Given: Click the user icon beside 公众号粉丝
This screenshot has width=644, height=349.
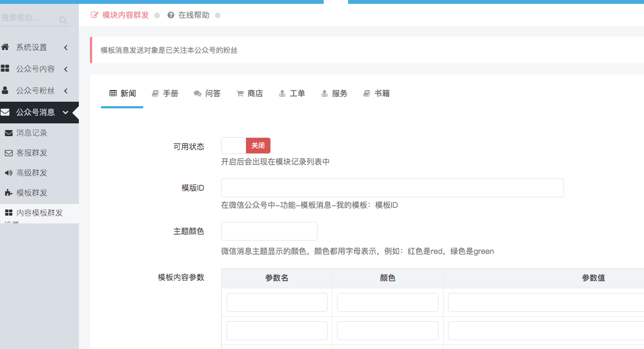Looking at the screenshot, I should coord(5,90).
